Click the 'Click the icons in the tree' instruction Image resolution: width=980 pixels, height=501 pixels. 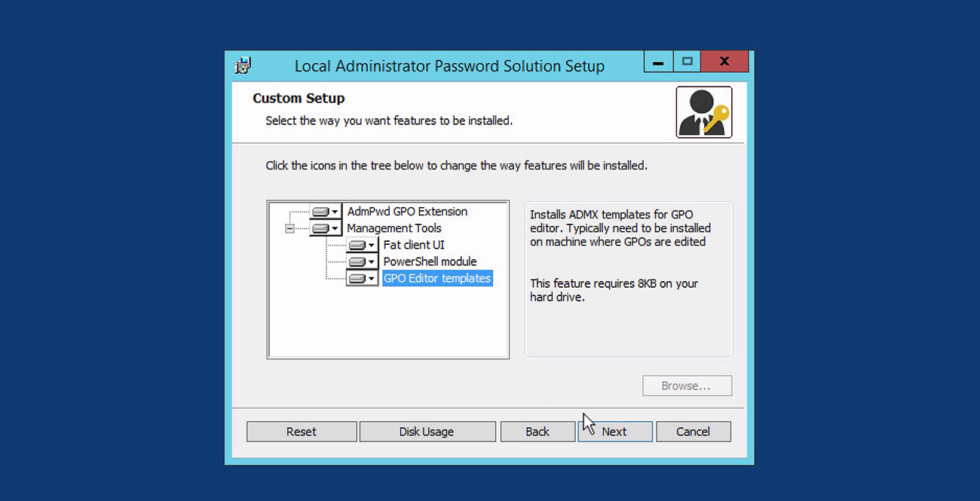[x=456, y=165]
